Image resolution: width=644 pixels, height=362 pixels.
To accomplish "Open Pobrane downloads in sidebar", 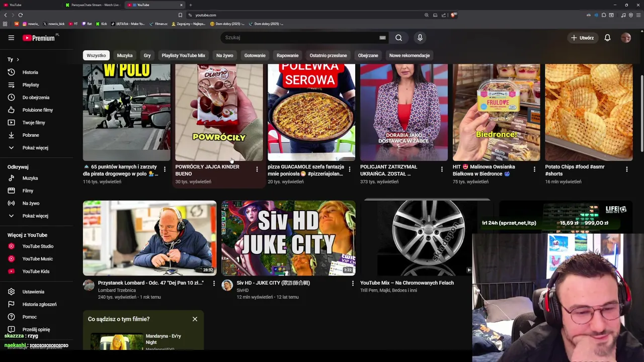I will pyautogui.click(x=30, y=135).
